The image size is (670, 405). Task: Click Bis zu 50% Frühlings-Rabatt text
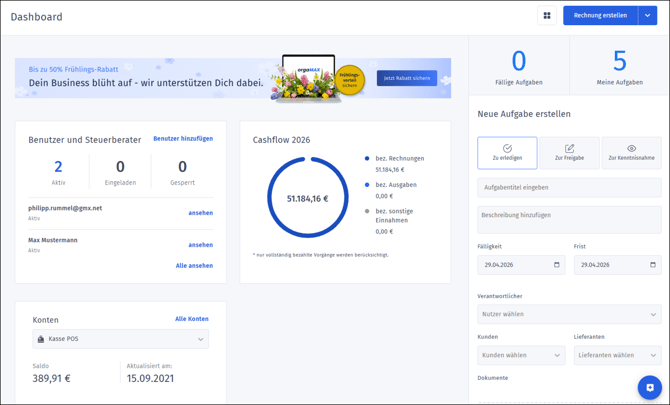coord(73,69)
